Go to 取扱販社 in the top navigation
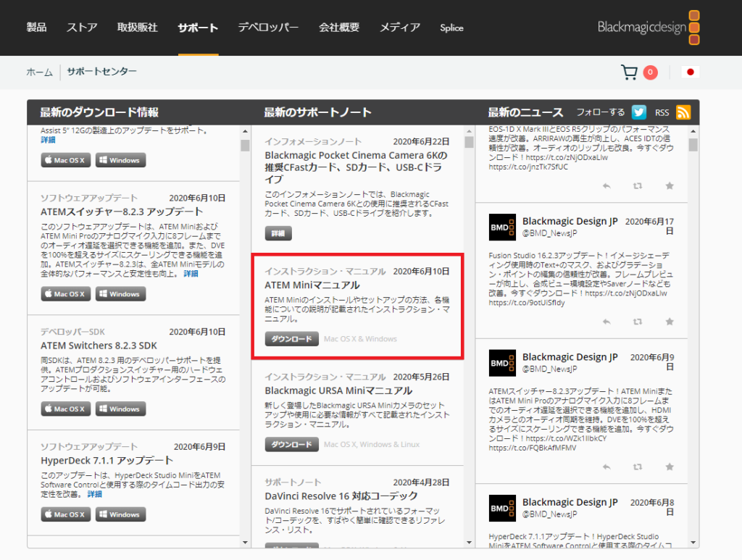This screenshot has height=560, width=742. click(x=137, y=28)
